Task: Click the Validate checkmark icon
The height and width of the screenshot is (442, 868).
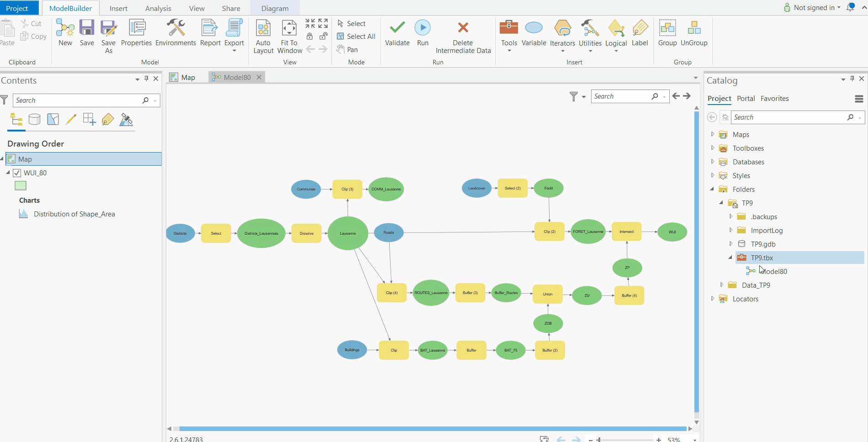Action: coord(397,28)
